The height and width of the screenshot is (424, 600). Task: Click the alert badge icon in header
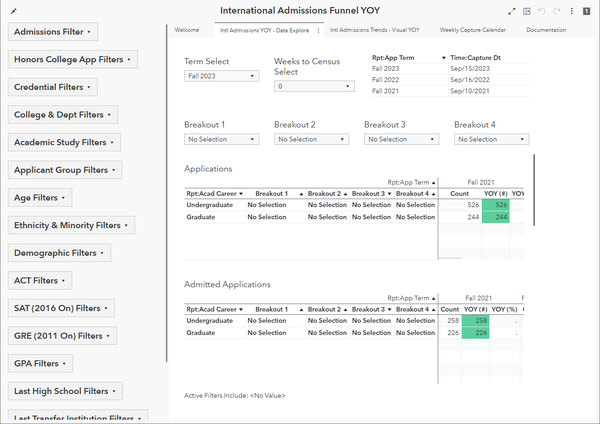[x=586, y=11]
